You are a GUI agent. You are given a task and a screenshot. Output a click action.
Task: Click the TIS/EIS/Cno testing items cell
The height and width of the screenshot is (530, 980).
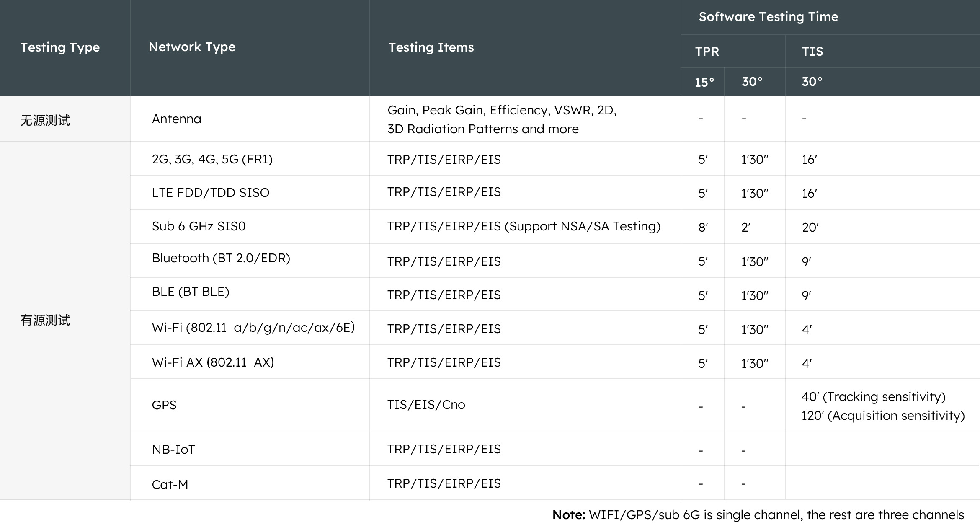(426, 405)
